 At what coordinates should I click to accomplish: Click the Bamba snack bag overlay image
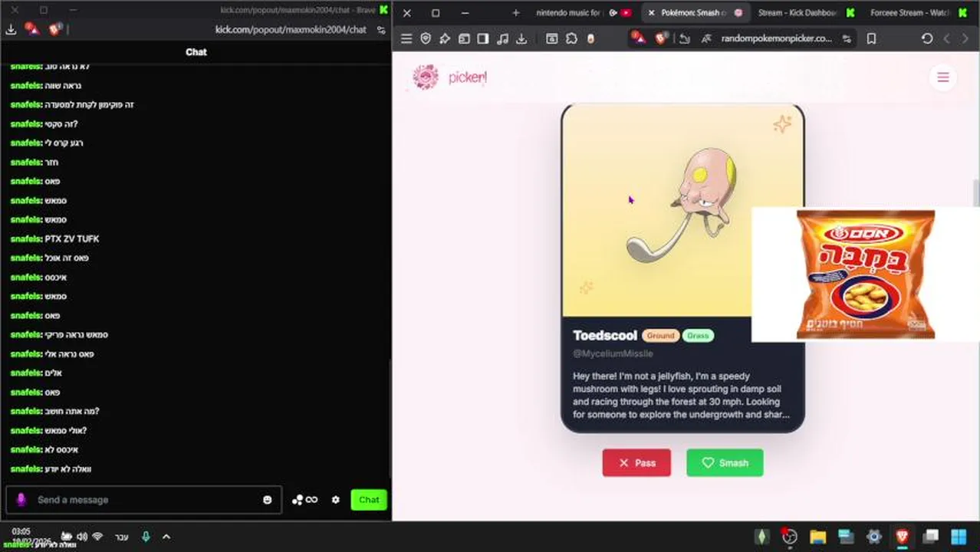[x=866, y=274]
